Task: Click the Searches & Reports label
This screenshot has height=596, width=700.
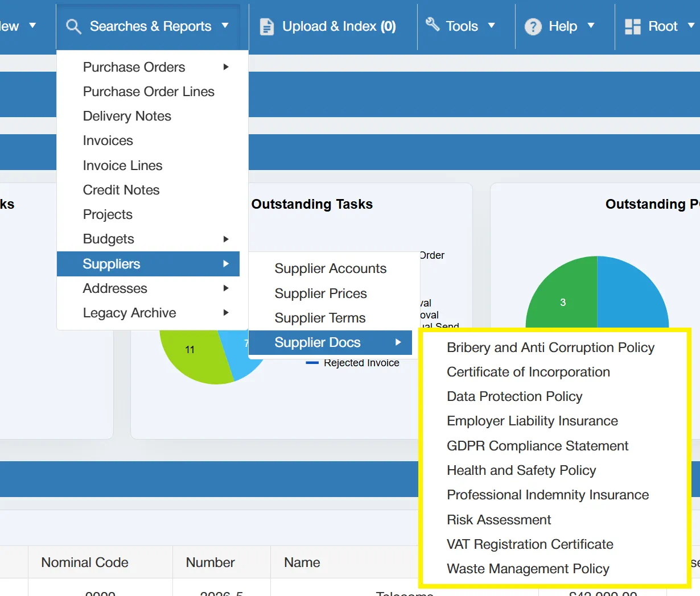Action: point(150,26)
